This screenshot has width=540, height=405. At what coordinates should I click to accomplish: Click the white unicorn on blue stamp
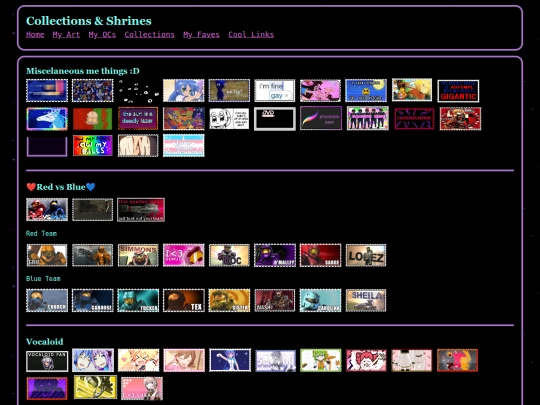(47, 118)
